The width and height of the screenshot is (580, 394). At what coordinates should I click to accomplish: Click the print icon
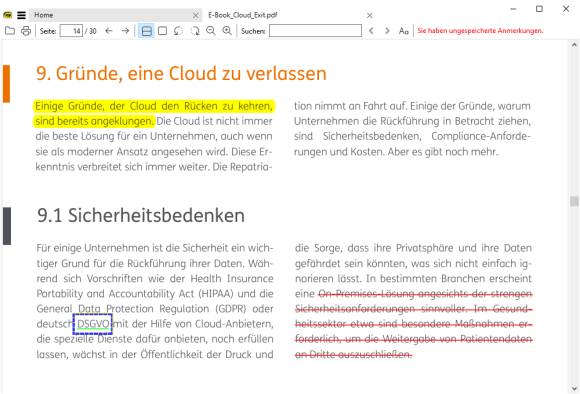coord(26,31)
